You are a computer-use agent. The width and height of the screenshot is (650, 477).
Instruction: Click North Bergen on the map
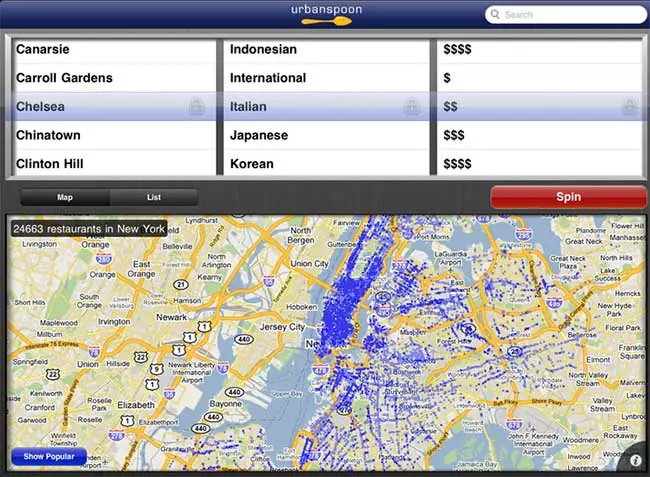tap(301, 235)
